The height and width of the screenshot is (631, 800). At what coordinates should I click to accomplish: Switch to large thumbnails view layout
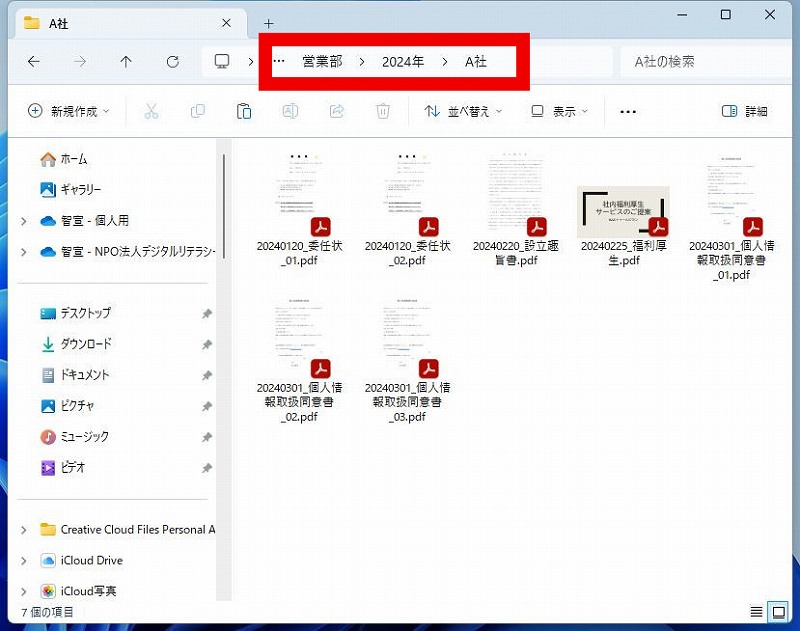pyautogui.click(x=778, y=611)
